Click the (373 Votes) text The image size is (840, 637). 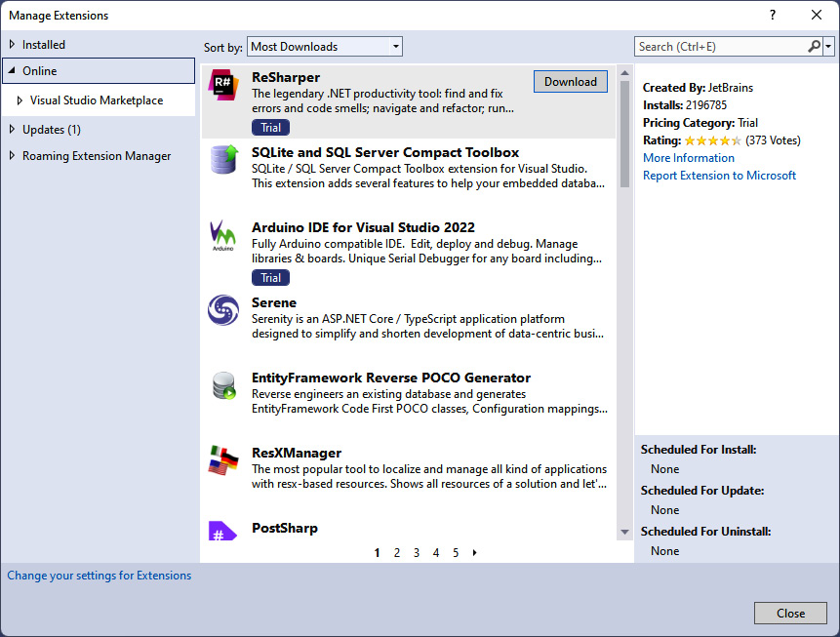(773, 140)
